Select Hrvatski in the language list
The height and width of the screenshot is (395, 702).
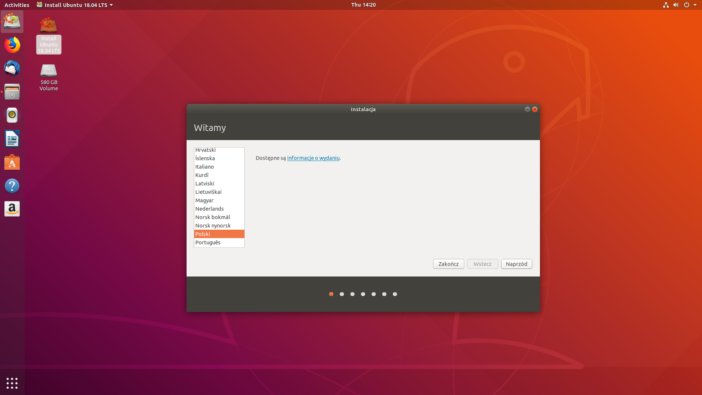[x=219, y=150]
